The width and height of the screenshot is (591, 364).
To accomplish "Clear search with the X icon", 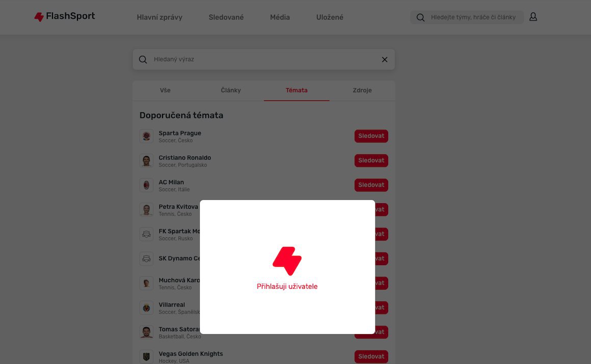I will pos(385,60).
